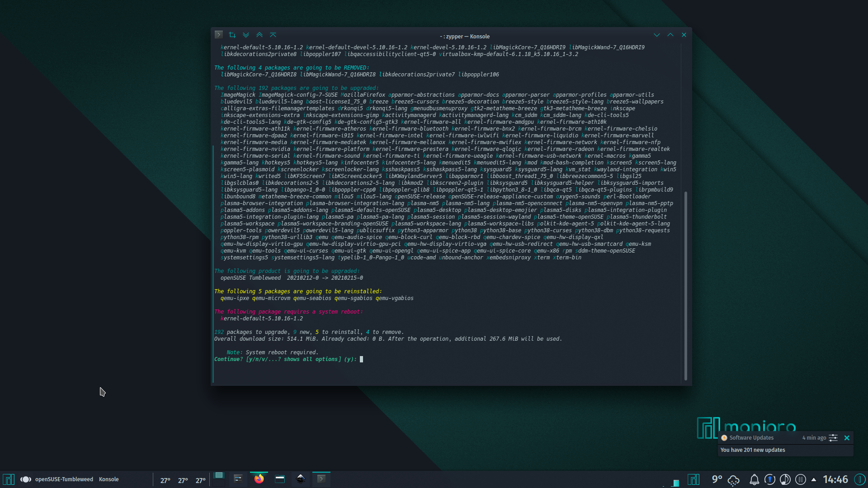Image resolution: width=868 pixels, height=488 pixels.
Task: Expand hidden system tray icons
Action: (814, 479)
